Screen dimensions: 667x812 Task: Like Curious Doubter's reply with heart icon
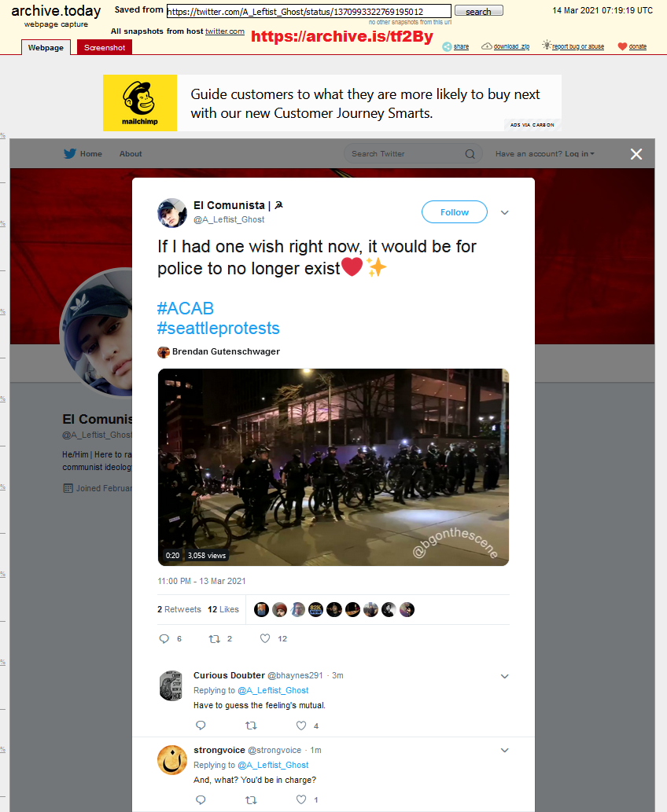(x=301, y=726)
